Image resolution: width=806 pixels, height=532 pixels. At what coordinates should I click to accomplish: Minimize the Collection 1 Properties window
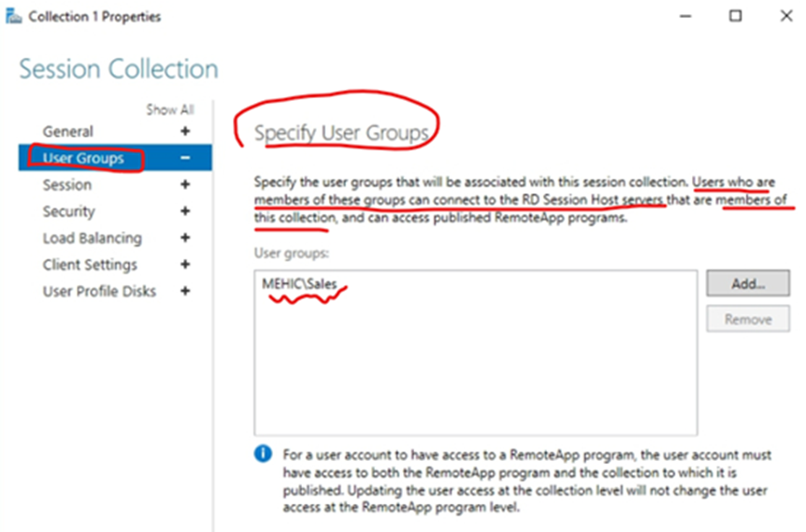click(x=685, y=17)
